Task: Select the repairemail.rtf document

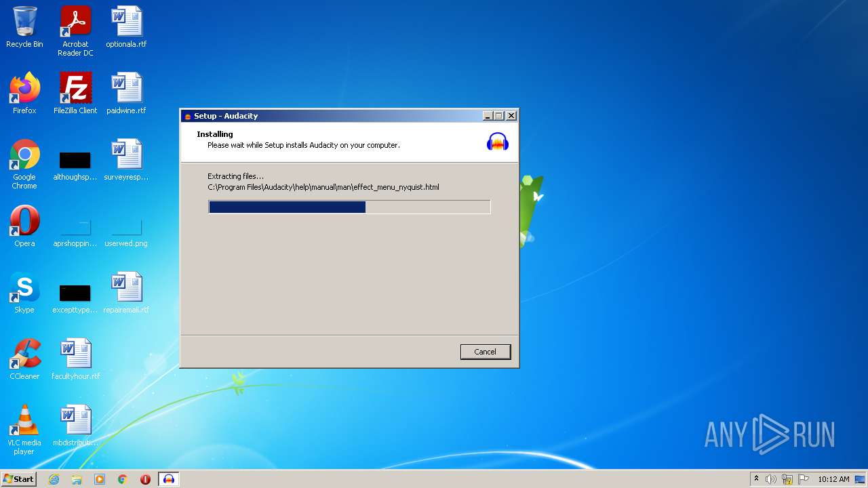Action: [126, 293]
